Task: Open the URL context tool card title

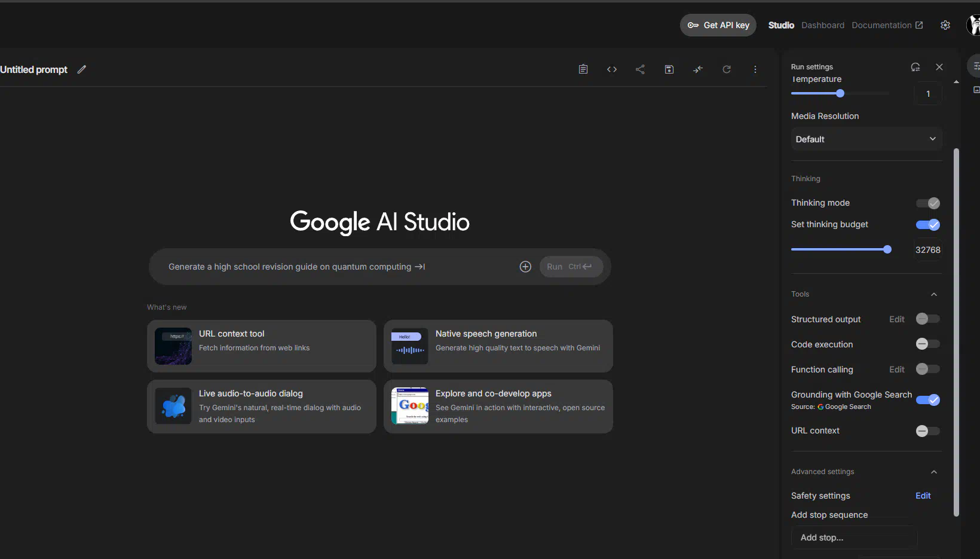Action: pos(231,334)
